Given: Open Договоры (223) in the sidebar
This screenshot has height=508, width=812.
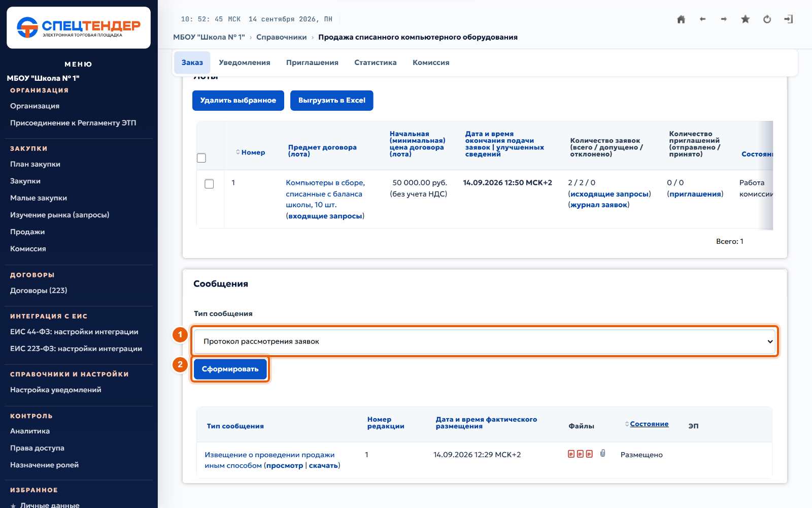Looking at the screenshot, I should (39, 291).
